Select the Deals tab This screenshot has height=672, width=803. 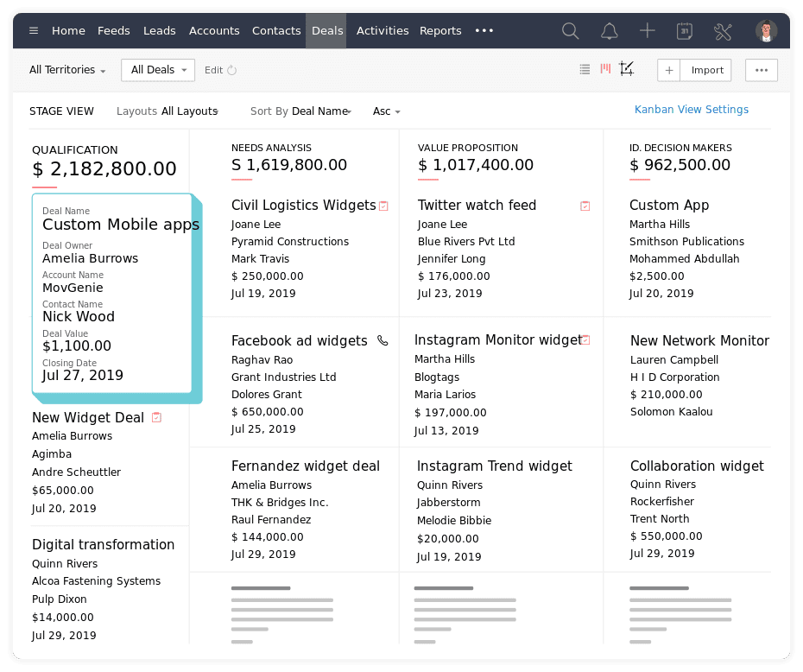tap(327, 31)
